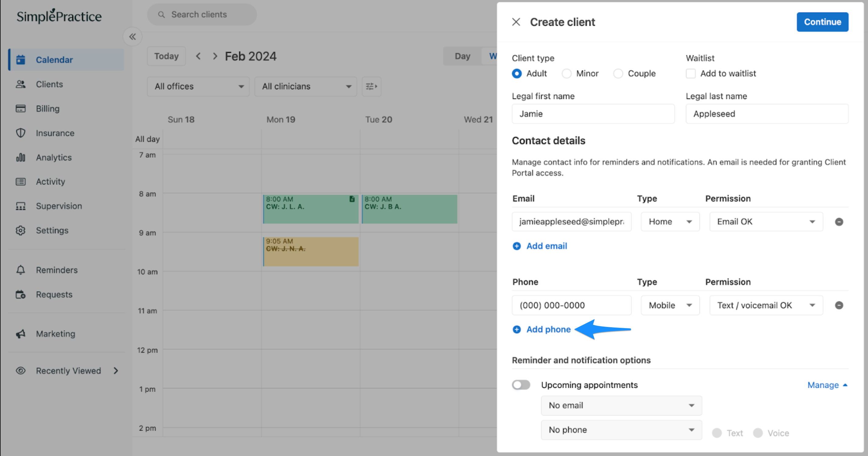Image resolution: width=868 pixels, height=456 pixels.
Task: Open the No phone reminder dropdown
Action: [621, 430]
